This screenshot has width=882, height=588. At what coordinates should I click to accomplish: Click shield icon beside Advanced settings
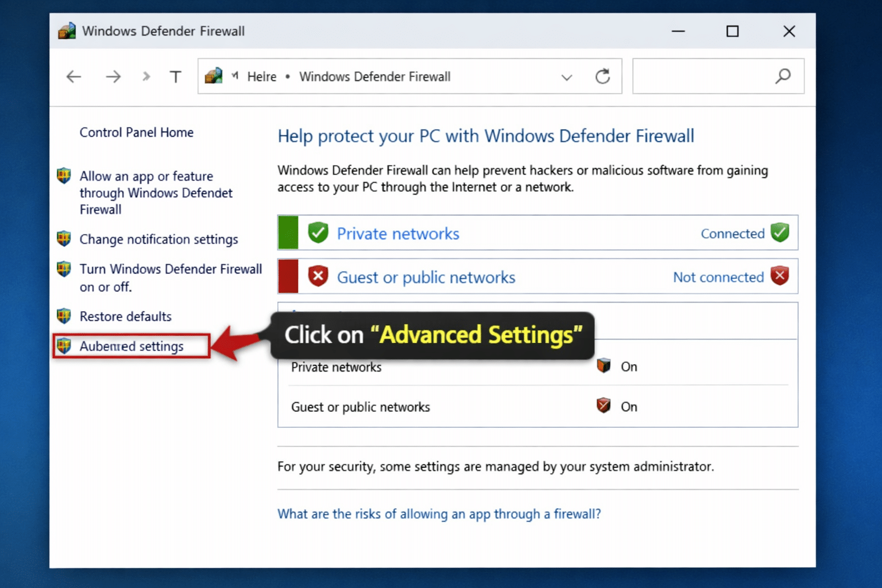coord(64,346)
